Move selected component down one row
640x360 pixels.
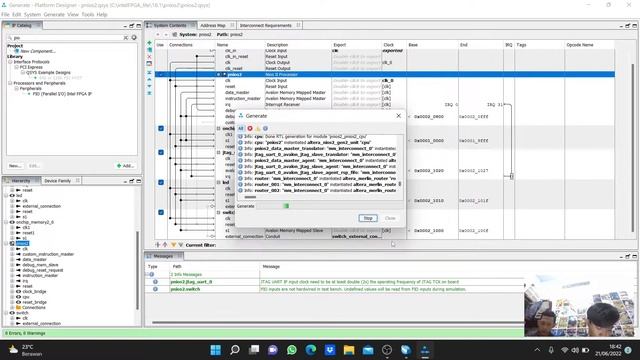click(149, 86)
